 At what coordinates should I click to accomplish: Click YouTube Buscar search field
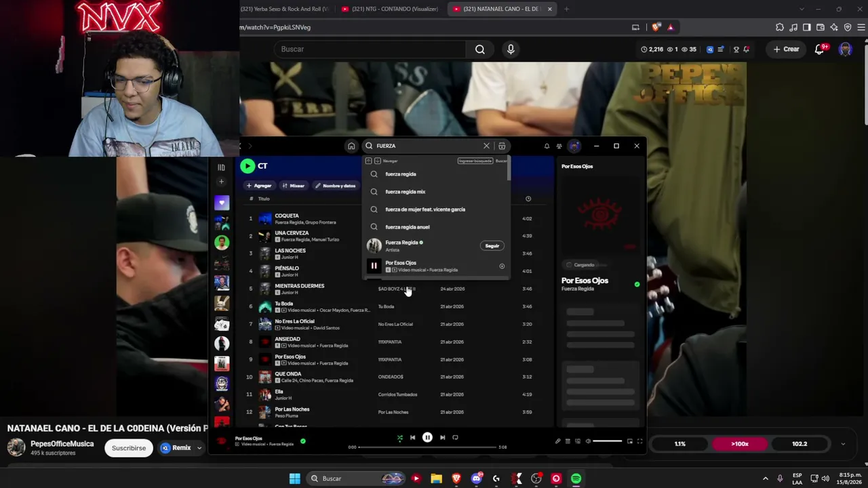370,49
